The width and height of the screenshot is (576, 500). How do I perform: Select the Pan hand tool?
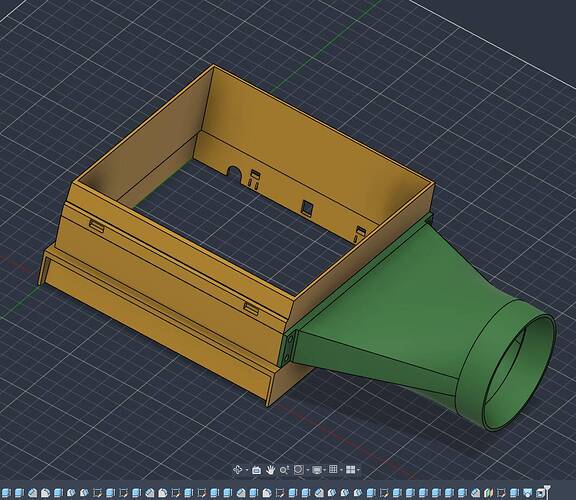pos(270,470)
